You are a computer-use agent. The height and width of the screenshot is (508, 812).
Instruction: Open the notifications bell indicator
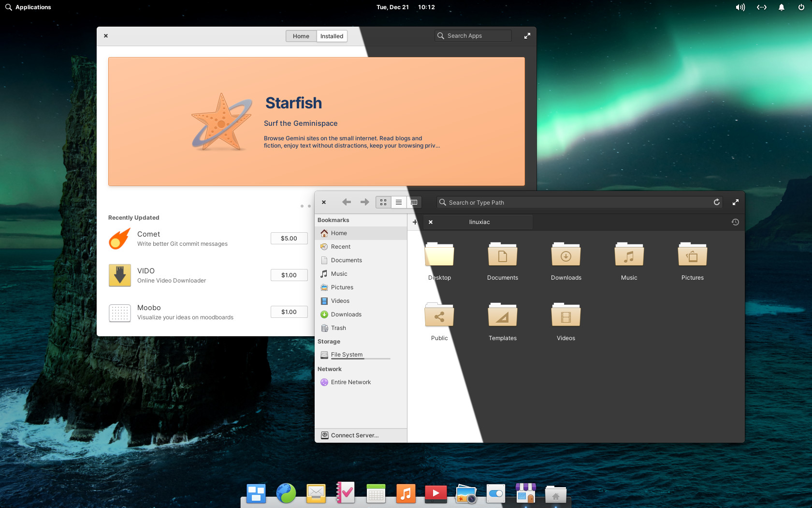click(782, 7)
